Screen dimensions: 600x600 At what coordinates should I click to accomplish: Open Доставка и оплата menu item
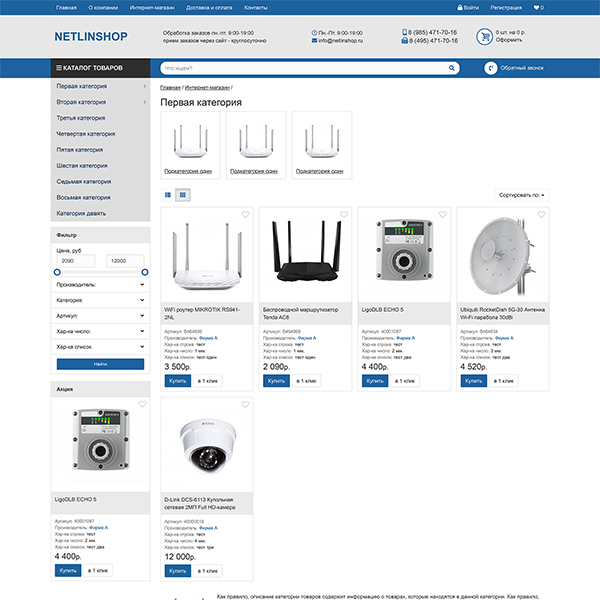(x=209, y=8)
